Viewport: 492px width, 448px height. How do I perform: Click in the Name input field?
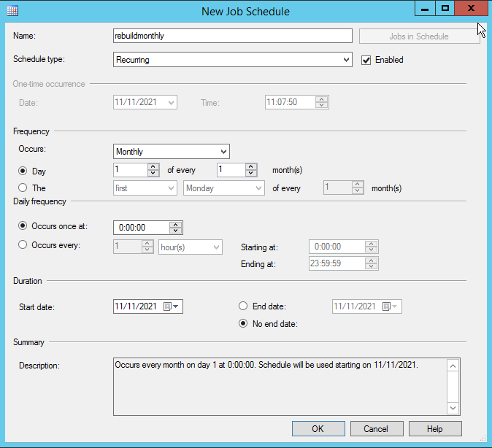coord(233,36)
